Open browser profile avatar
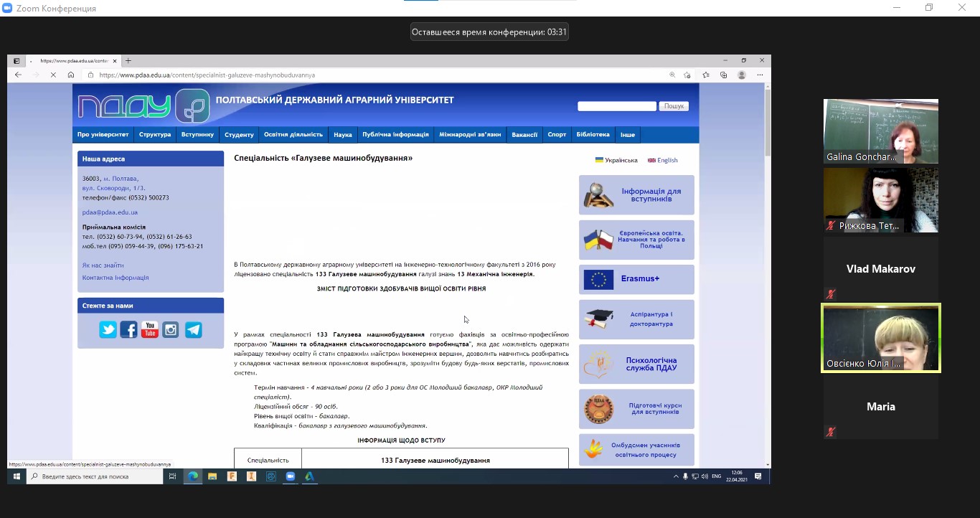Screen dimensions: 980x518 pyautogui.click(x=742, y=75)
